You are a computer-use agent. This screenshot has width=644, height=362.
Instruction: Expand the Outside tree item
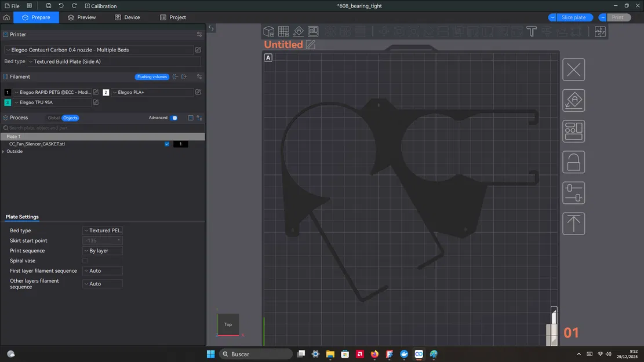point(3,151)
